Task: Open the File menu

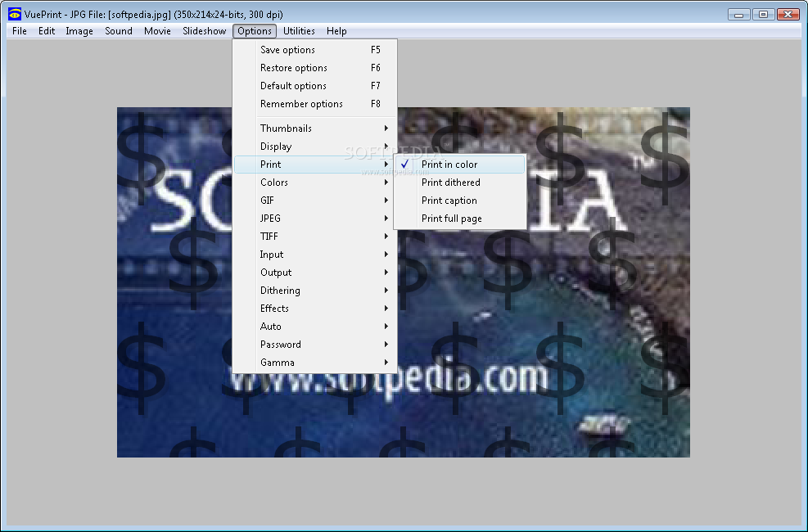Action: point(20,31)
